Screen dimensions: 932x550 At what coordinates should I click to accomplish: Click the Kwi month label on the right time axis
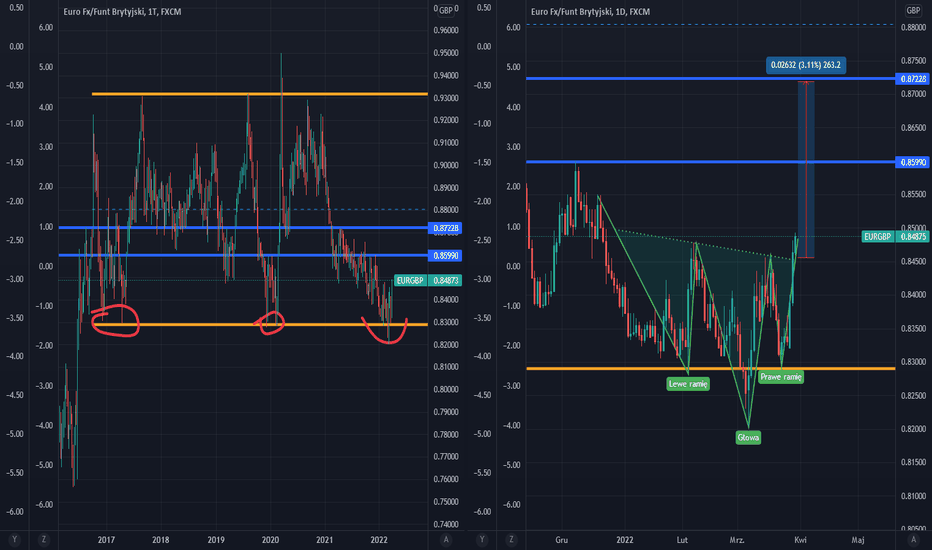coord(801,540)
